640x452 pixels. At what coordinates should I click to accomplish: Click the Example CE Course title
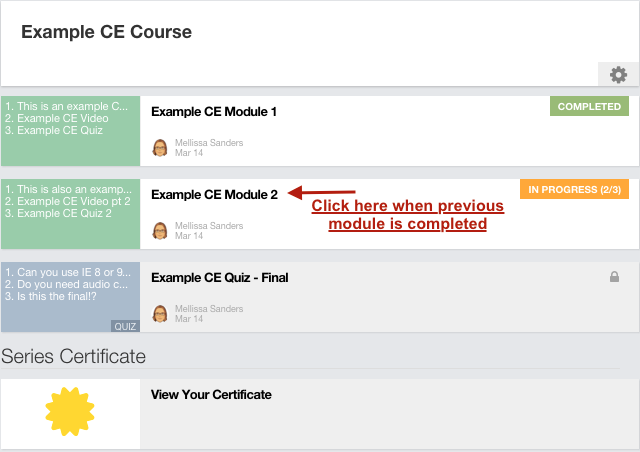107,32
